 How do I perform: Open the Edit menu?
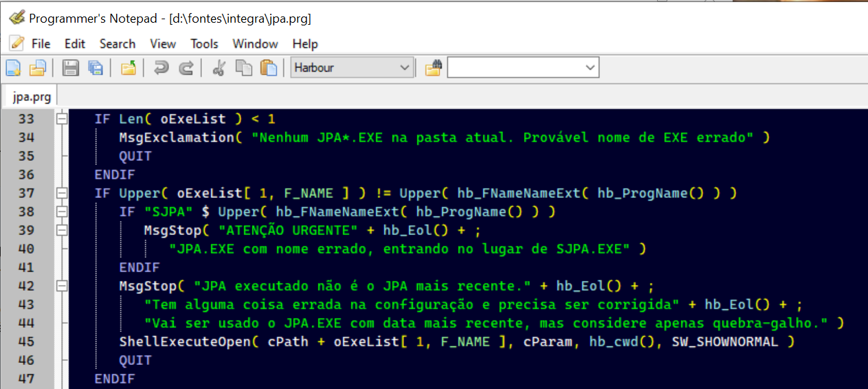click(75, 43)
